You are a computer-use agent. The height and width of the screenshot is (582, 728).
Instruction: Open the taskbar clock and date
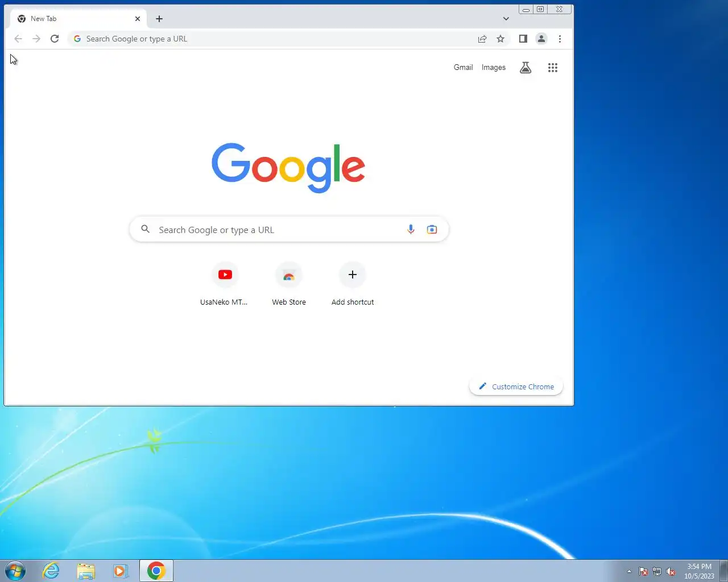699,571
